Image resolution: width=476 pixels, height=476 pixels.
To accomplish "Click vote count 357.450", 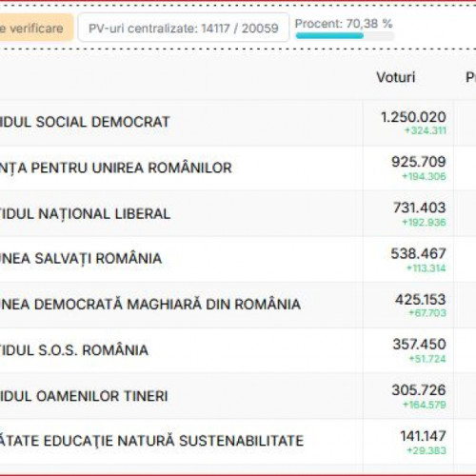I will [x=420, y=345].
